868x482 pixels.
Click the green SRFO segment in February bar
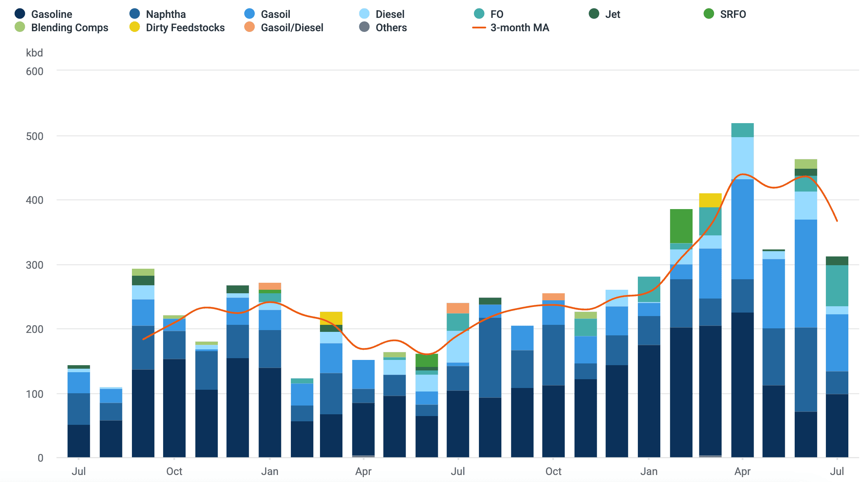pos(681,226)
